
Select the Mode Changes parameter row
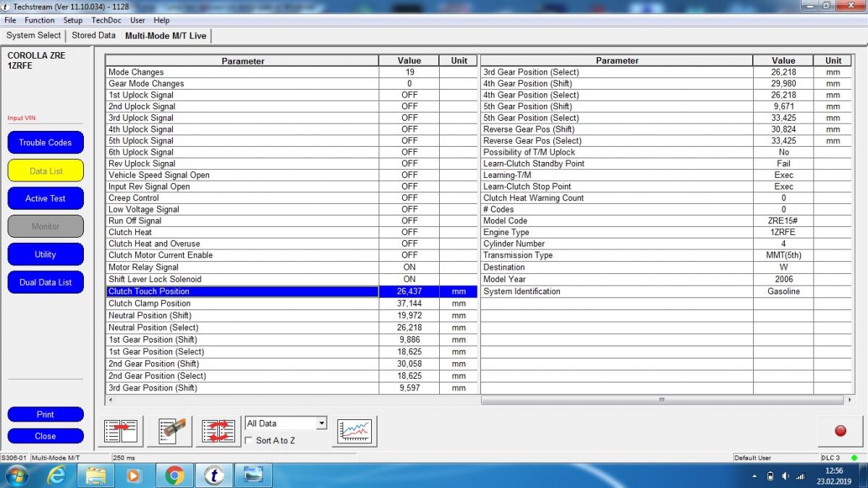point(292,72)
